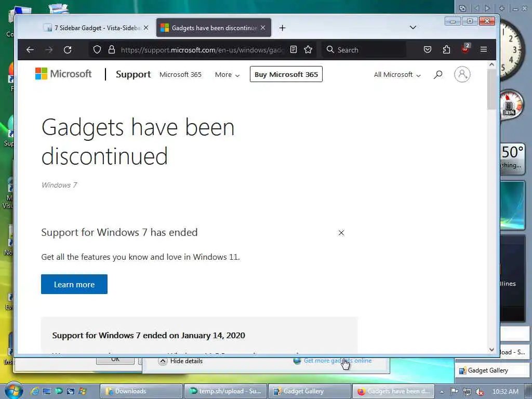The image size is (532, 399).
Task: Close the 7 Sidebar Gadget tab
Action: tap(146, 28)
